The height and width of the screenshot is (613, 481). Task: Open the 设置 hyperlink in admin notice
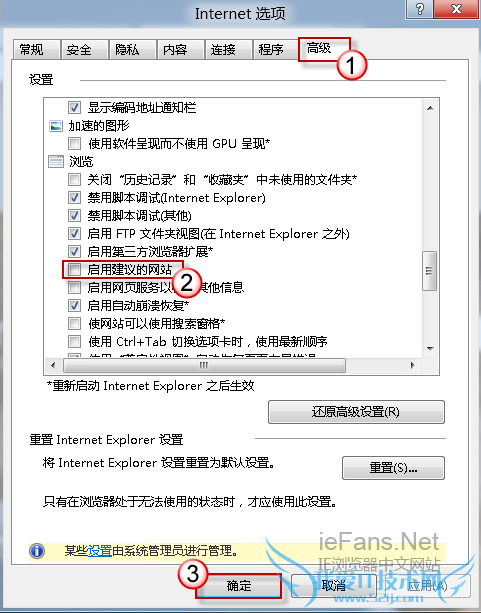(x=100, y=551)
